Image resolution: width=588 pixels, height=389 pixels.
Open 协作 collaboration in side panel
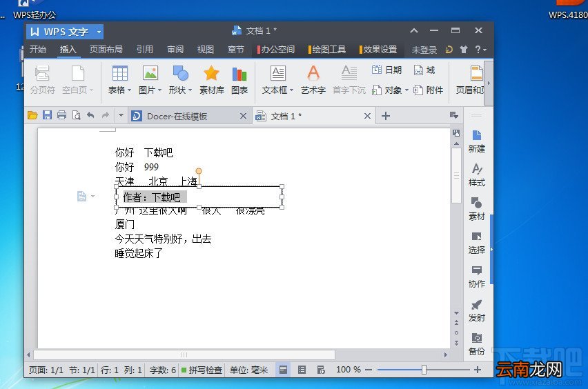[477, 277]
